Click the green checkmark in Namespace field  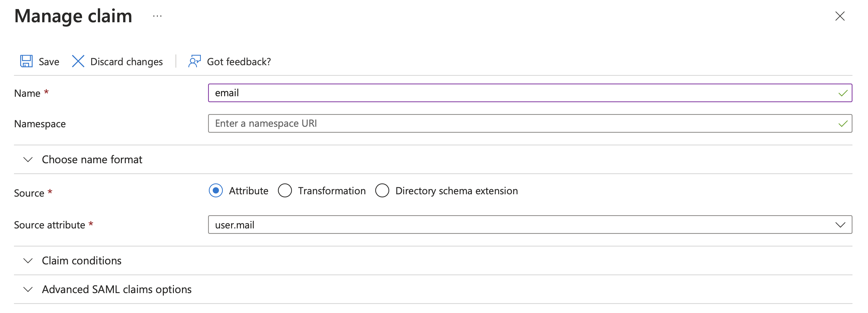pyautogui.click(x=843, y=124)
